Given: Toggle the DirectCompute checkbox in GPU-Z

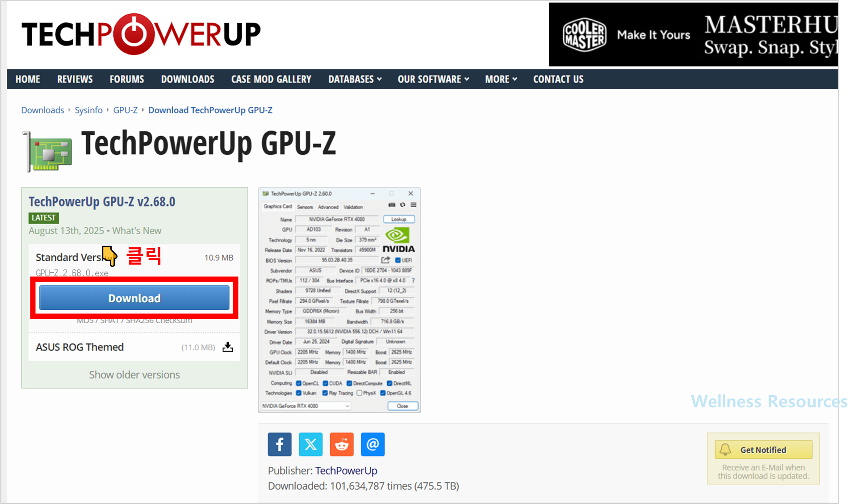Looking at the screenshot, I should (349, 383).
